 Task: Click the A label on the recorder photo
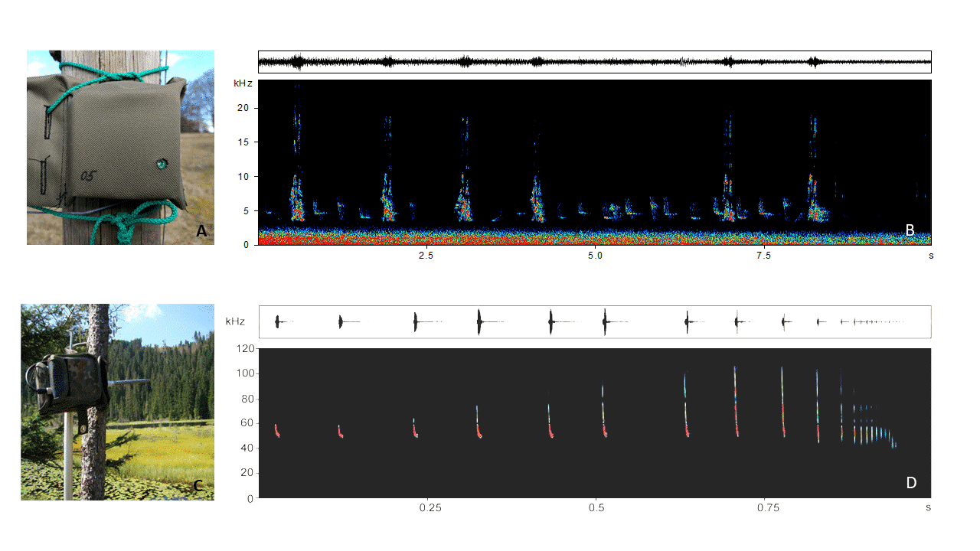(201, 230)
